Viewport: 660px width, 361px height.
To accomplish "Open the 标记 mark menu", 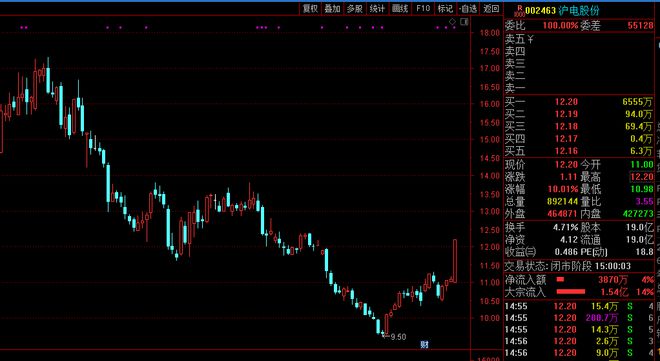I will tap(445, 8).
